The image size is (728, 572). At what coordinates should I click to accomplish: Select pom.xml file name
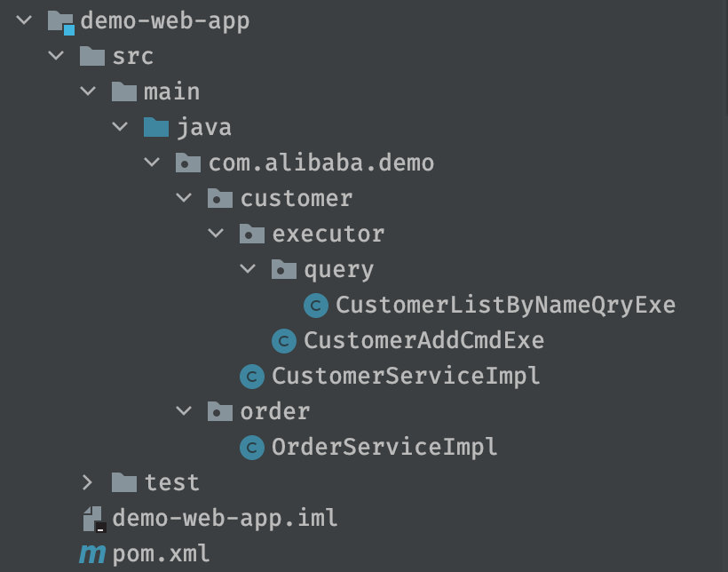pos(161,554)
